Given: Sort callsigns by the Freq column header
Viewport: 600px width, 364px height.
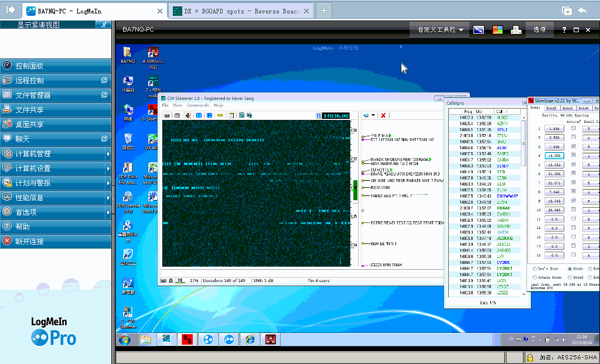Looking at the screenshot, I should tap(462, 112).
